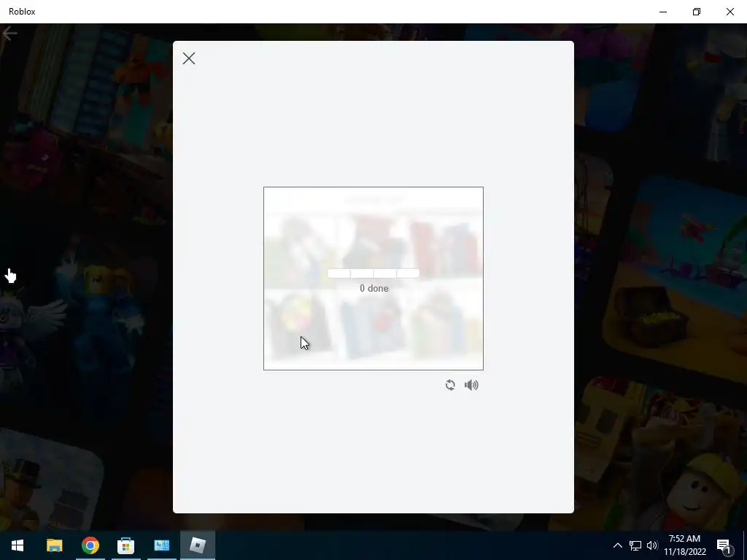Open the Windows Start menu
Viewport: 747px width, 560px height.
coord(18,545)
